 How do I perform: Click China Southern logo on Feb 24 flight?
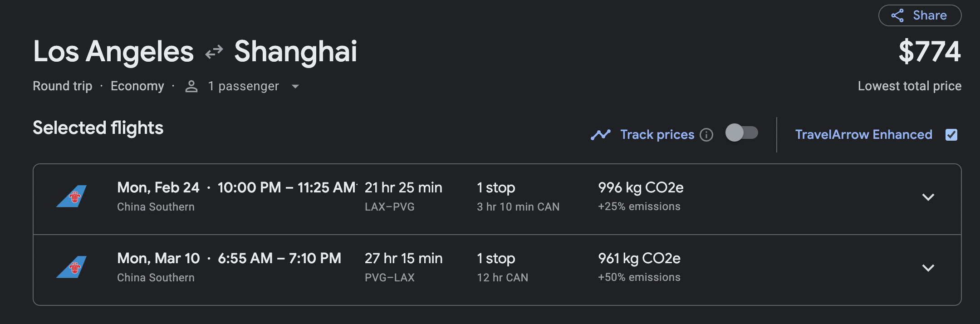(x=72, y=196)
